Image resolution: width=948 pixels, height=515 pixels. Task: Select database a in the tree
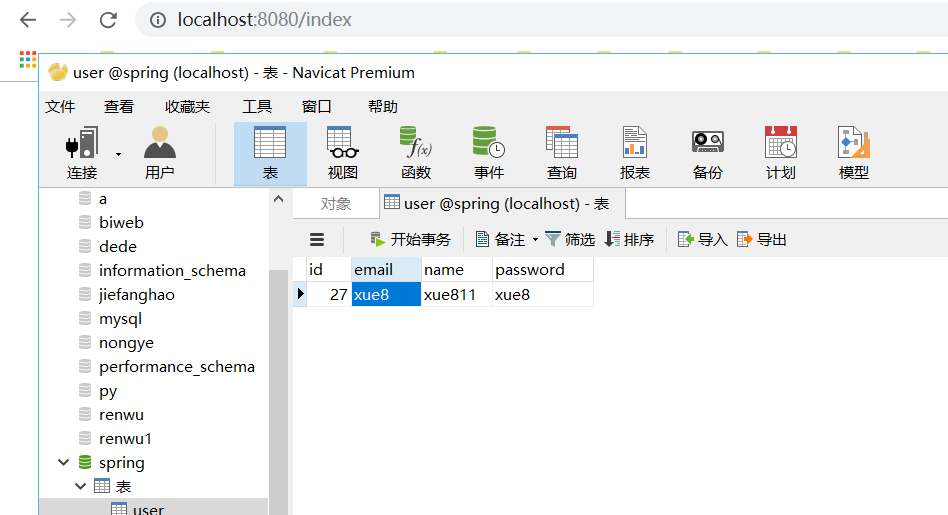tap(103, 199)
